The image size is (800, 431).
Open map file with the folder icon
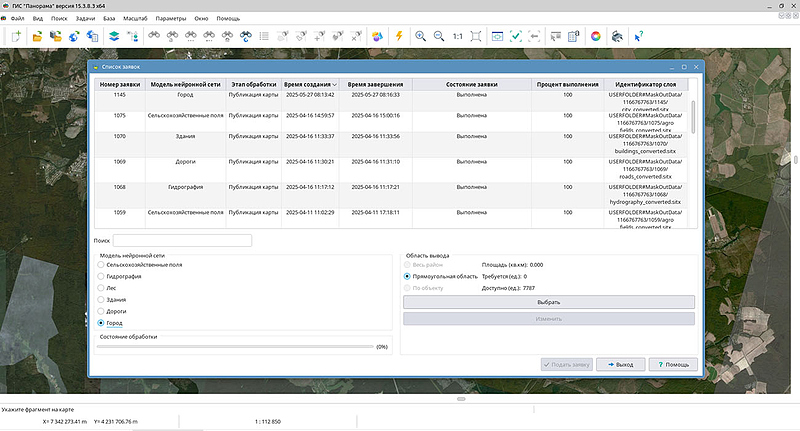coord(37,36)
